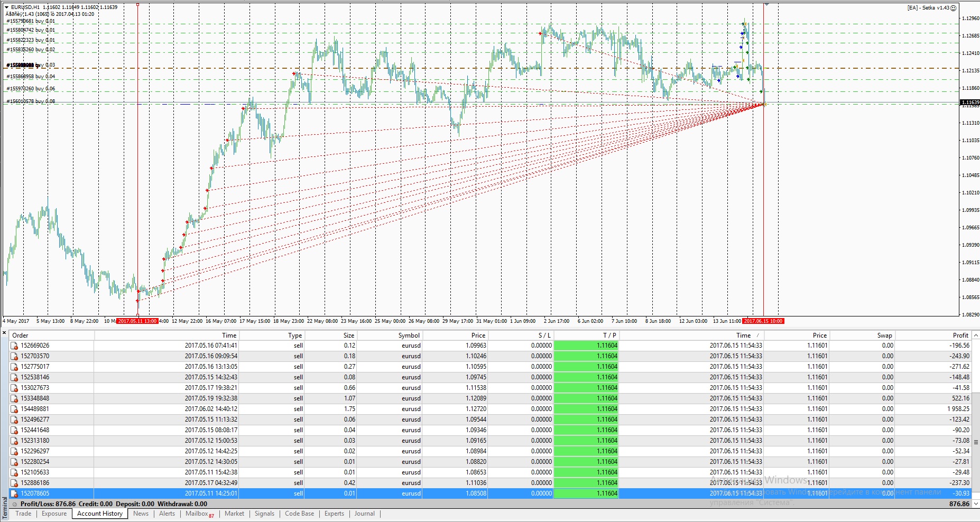
Task: Switch to the Trade tab
Action: [23, 514]
